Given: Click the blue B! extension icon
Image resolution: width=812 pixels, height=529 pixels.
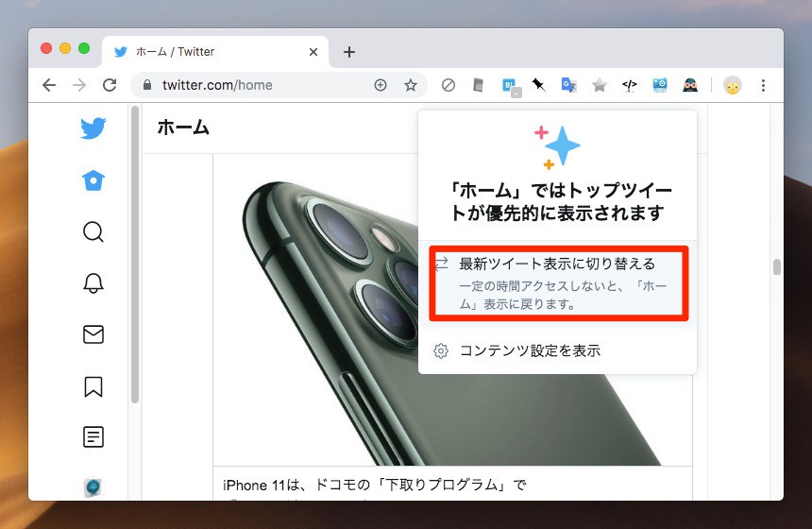Looking at the screenshot, I should [512, 87].
